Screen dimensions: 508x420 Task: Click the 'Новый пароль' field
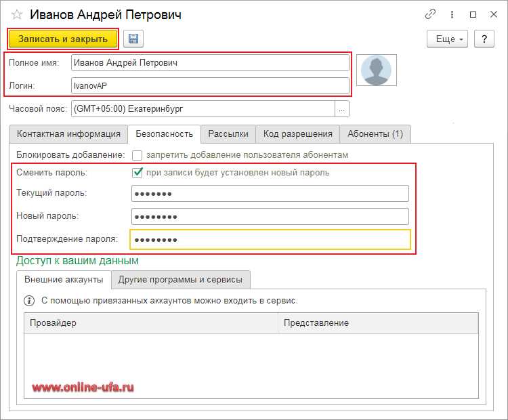270,217
